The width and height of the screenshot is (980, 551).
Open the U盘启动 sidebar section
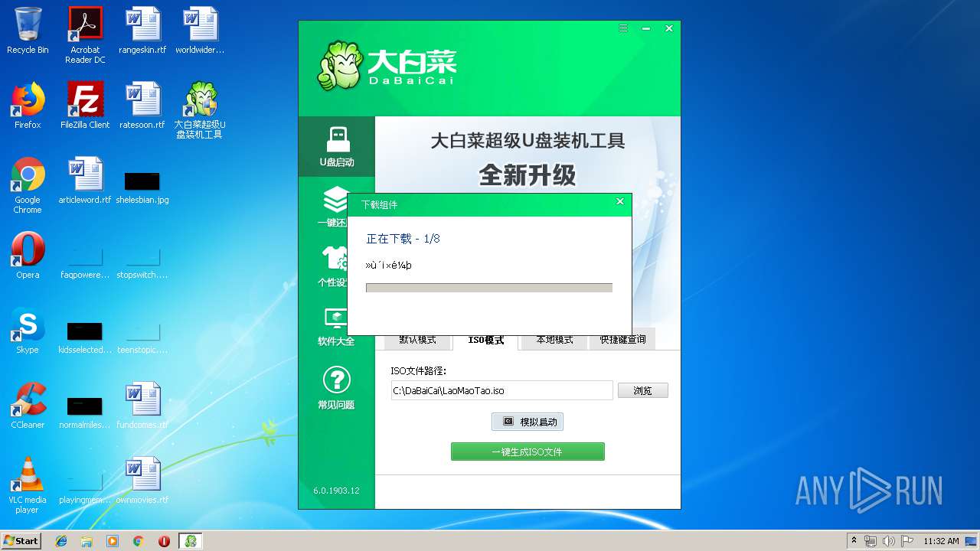tap(336, 146)
